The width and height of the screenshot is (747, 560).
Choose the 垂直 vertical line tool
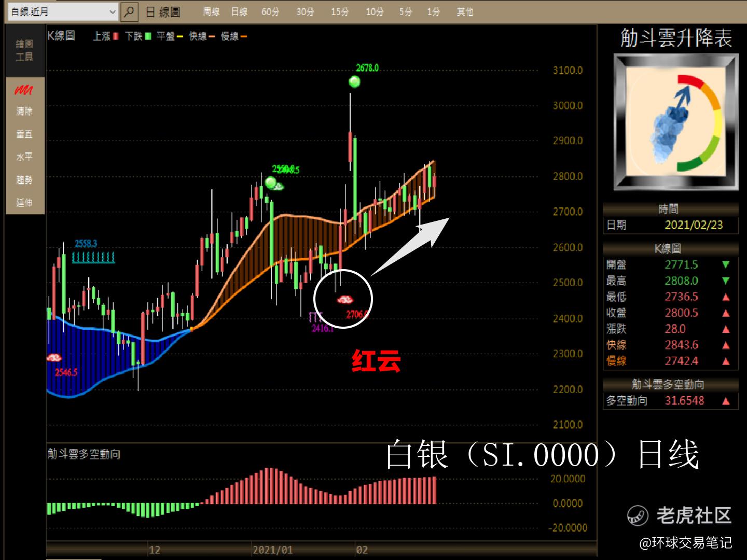click(24, 134)
